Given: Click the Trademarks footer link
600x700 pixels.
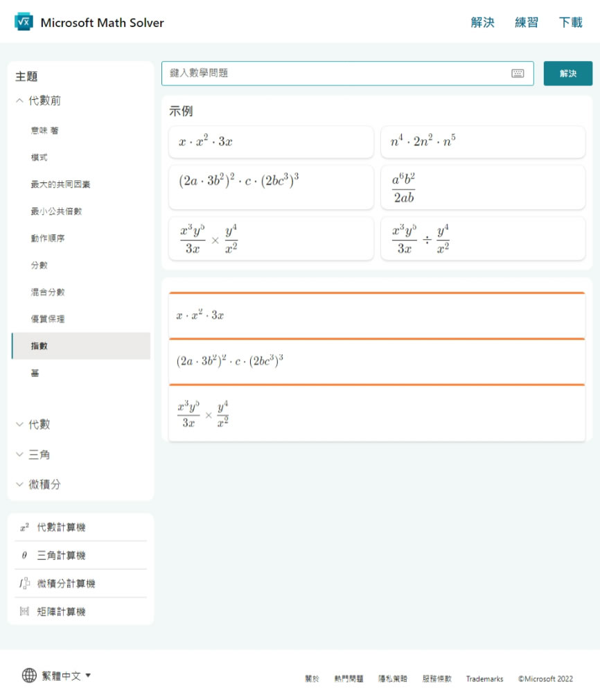Looking at the screenshot, I should pos(484,679).
